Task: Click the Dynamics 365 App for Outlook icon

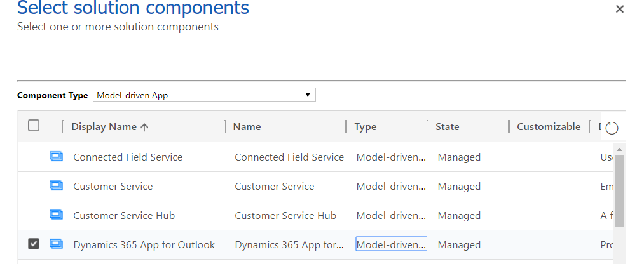Action: pyautogui.click(x=57, y=244)
